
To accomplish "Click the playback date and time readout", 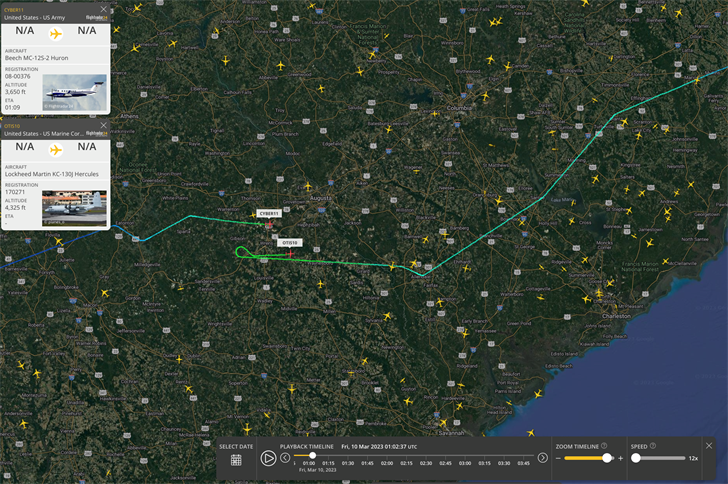I will 379,446.
